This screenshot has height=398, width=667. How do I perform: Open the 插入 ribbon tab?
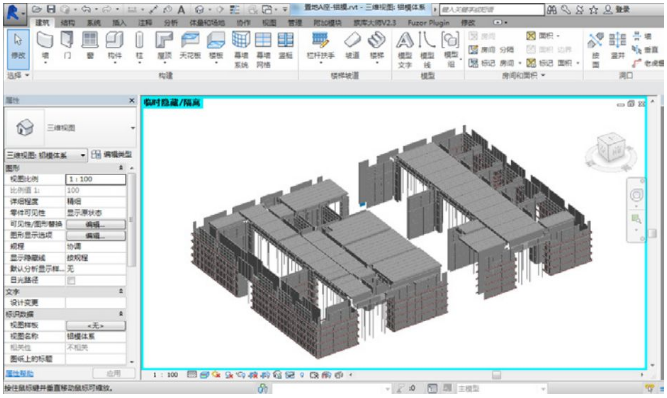(x=119, y=23)
